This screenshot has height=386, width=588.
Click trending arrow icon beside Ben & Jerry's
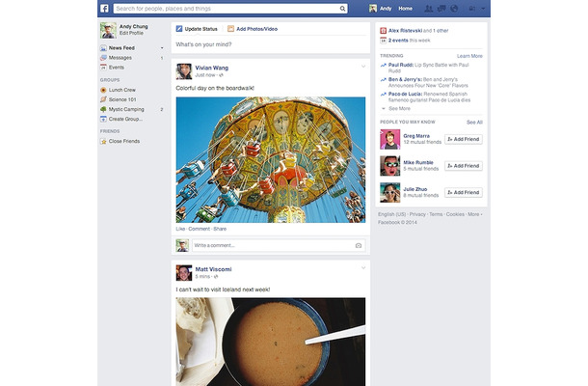[384, 79]
